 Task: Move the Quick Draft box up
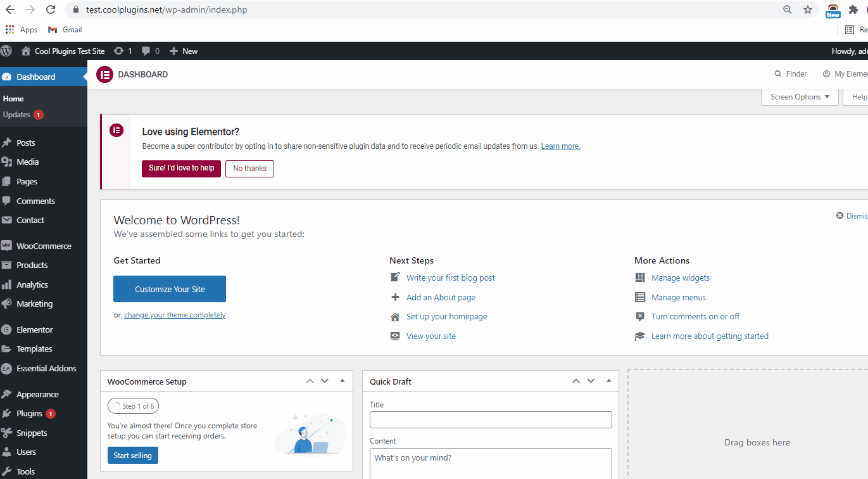(576, 381)
